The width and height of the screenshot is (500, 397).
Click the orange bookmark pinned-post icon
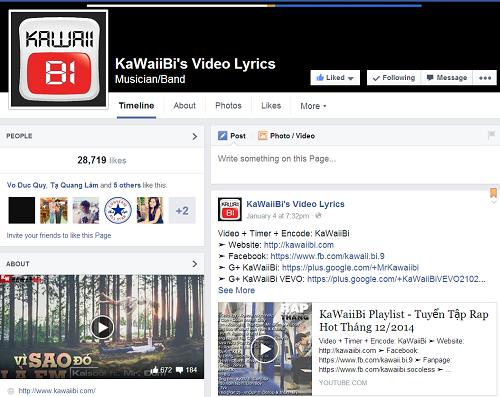pyautogui.click(x=493, y=193)
